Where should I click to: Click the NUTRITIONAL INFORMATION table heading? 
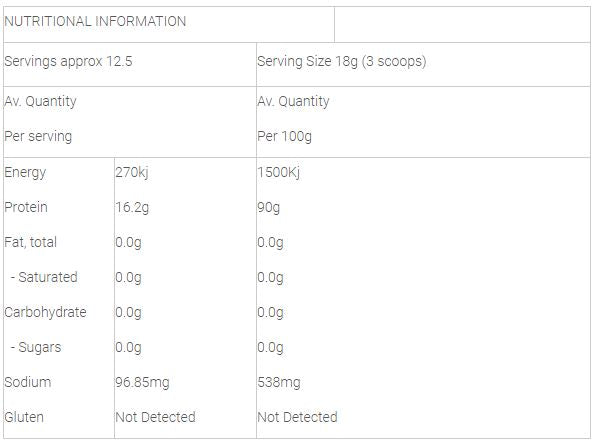pyautogui.click(x=95, y=21)
